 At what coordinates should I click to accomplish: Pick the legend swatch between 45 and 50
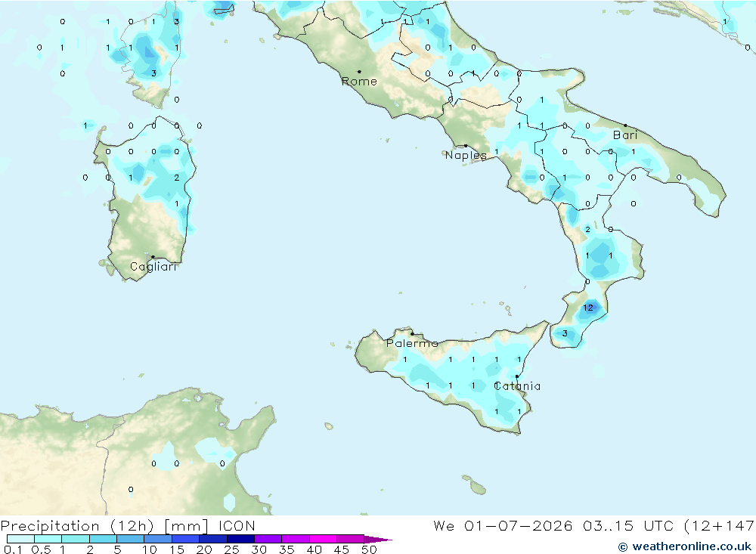click(351, 539)
